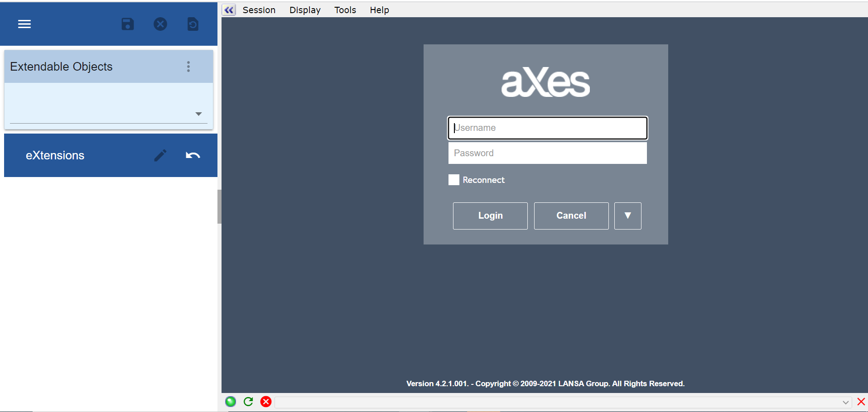Open the Tools menu
The height and width of the screenshot is (412, 868).
click(345, 10)
